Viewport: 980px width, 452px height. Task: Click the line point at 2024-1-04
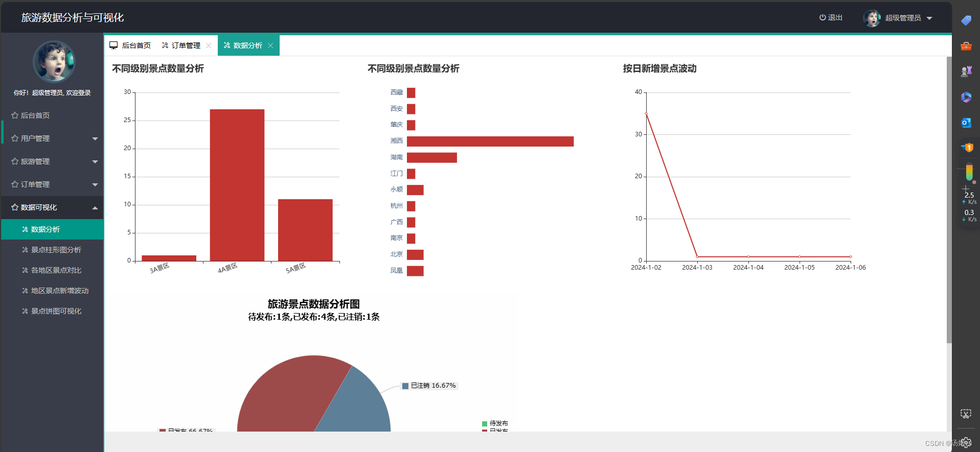(x=748, y=257)
